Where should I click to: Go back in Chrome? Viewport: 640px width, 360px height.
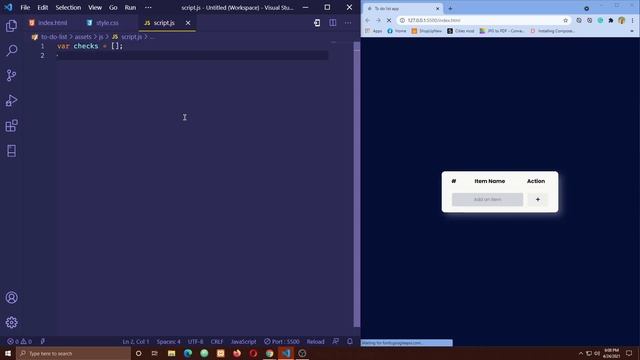pos(368,20)
